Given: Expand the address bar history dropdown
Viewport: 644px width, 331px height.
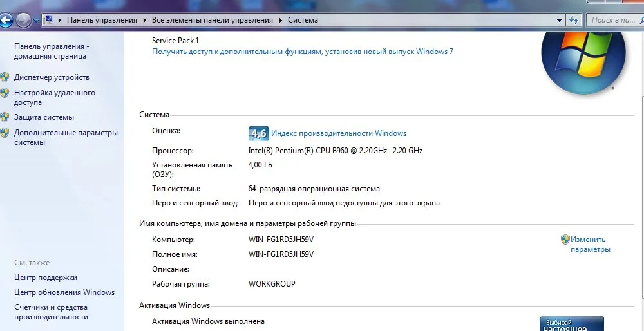Looking at the screenshot, I should (x=559, y=20).
